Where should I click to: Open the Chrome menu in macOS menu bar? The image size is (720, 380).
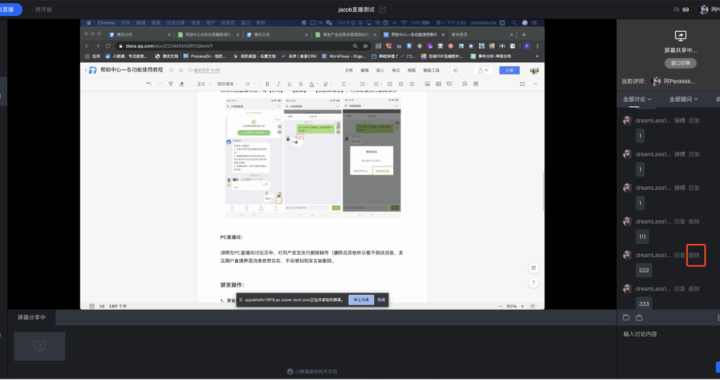point(106,22)
